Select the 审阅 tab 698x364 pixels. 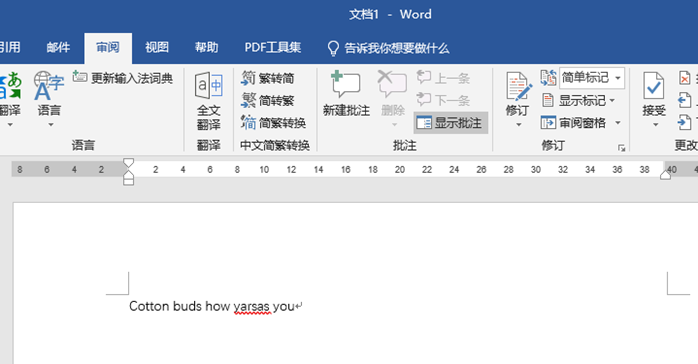[x=108, y=47]
